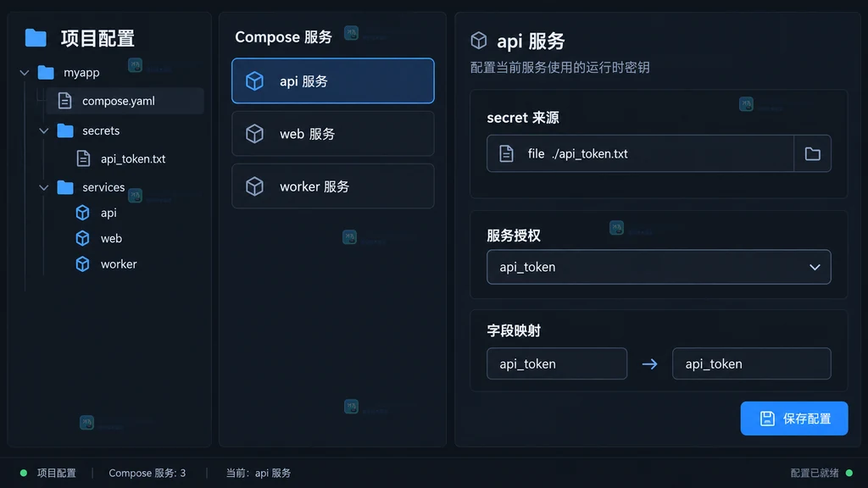Click the 字段映射 section label
The width and height of the screenshot is (868, 488).
click(514, 331)
